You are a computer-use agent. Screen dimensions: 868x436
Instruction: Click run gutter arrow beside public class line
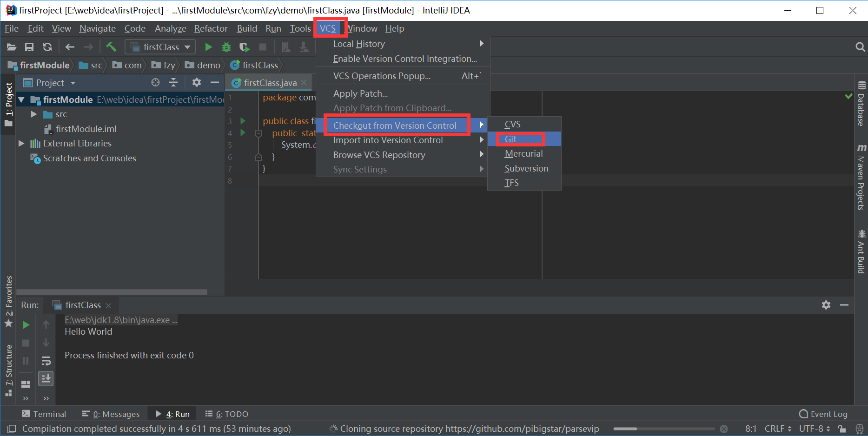coord(243,121)
